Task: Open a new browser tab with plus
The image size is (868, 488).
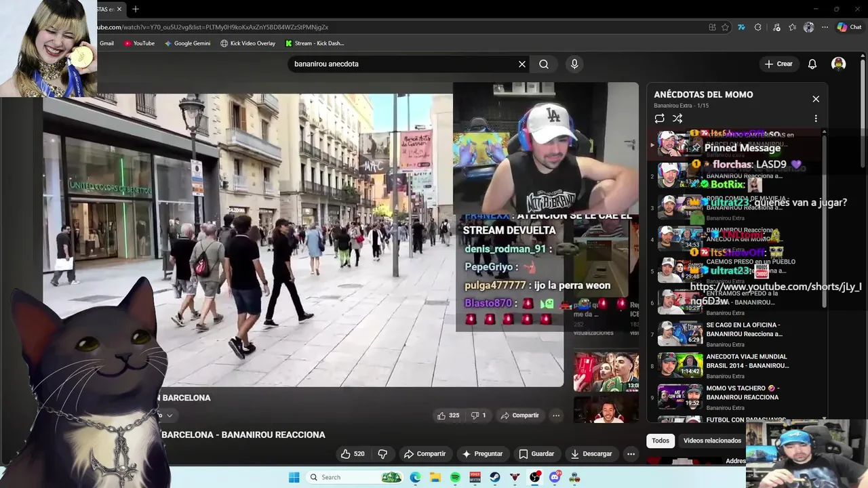Action: (136, 9)
